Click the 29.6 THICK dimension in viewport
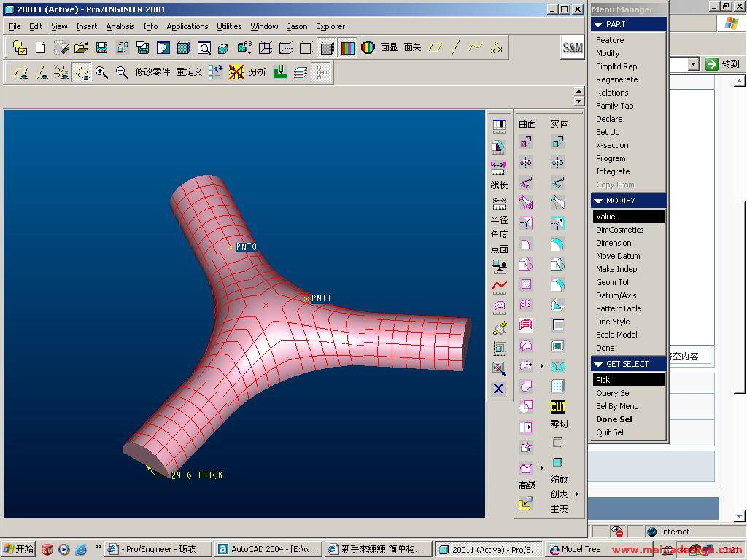 [197, 475]
